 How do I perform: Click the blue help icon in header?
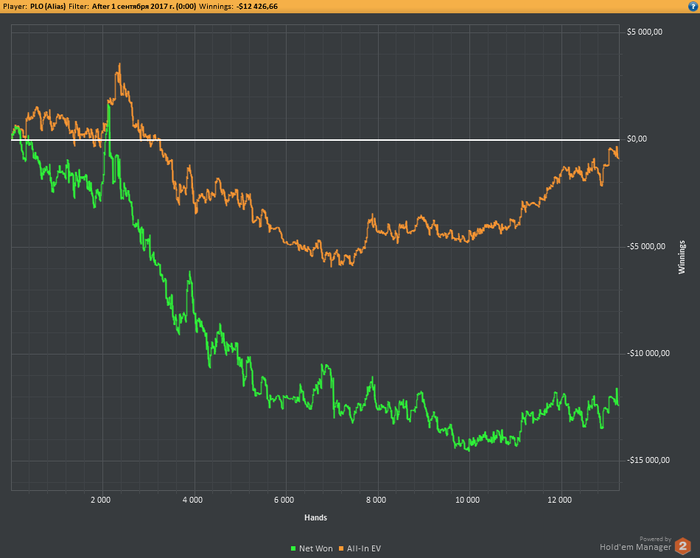(694, 6)
